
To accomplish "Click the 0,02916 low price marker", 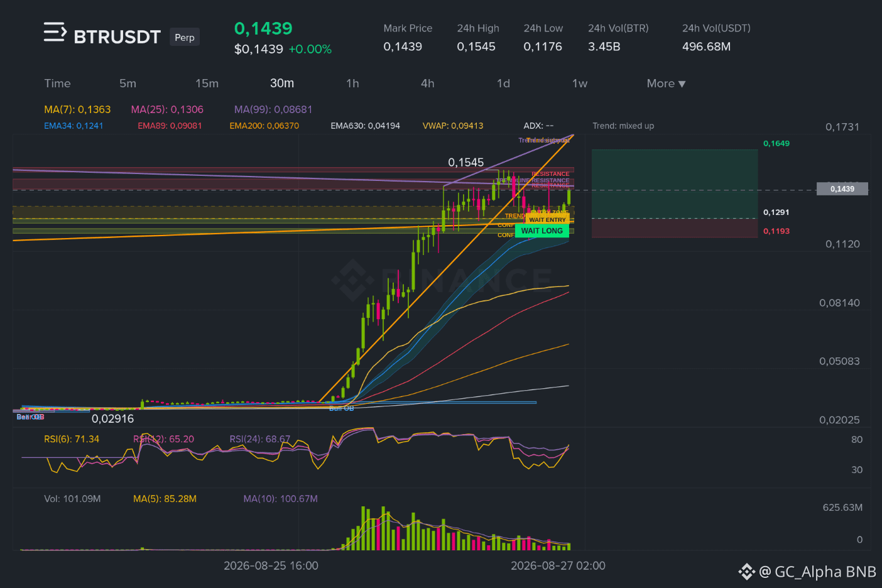I will click(x=112, y=418).
